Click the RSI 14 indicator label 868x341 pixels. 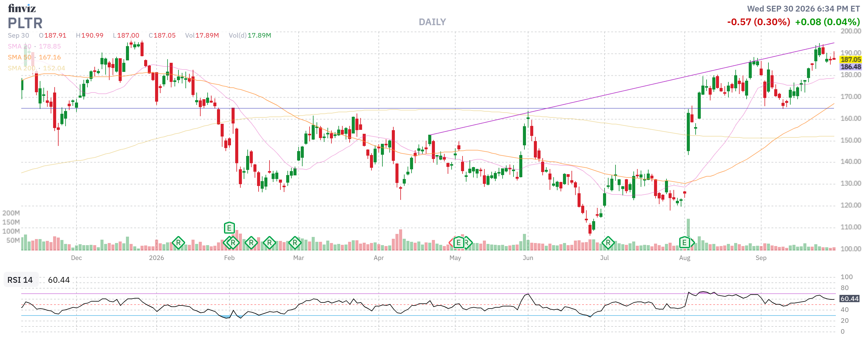point(20,280)
